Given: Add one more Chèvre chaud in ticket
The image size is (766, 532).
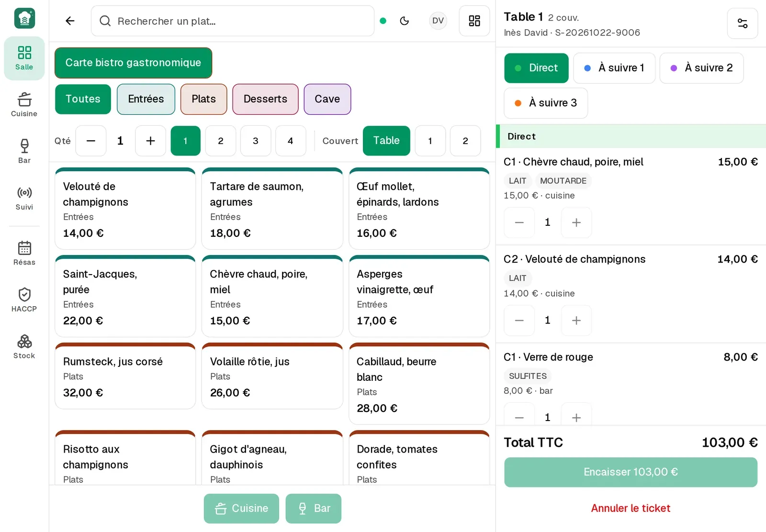Looking at the screenshot, I should click(x=576, y=222).
